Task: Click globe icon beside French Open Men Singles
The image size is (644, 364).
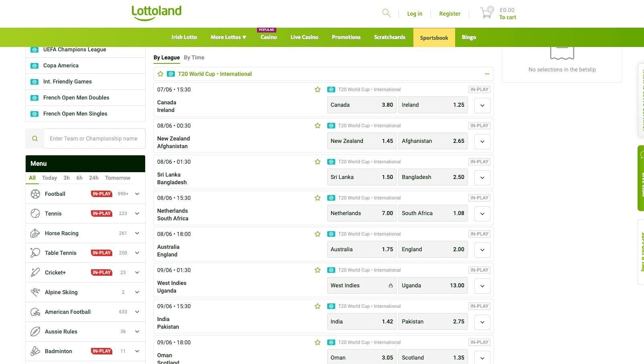Action: [34, 114]
